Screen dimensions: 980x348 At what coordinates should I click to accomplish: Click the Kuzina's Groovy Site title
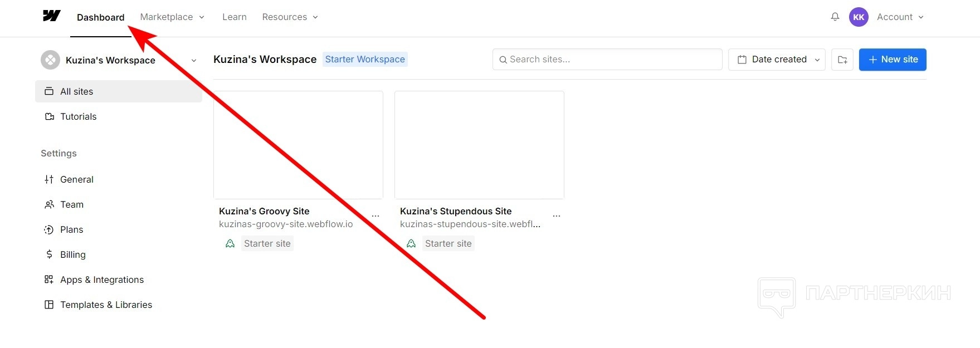pyautogui.click(x=264, y=211)
